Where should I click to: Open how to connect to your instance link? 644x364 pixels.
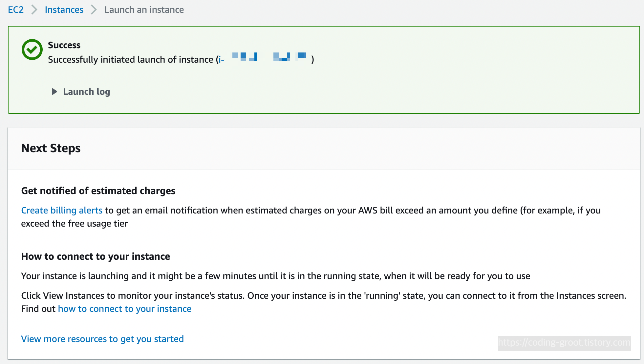(124, 309)
